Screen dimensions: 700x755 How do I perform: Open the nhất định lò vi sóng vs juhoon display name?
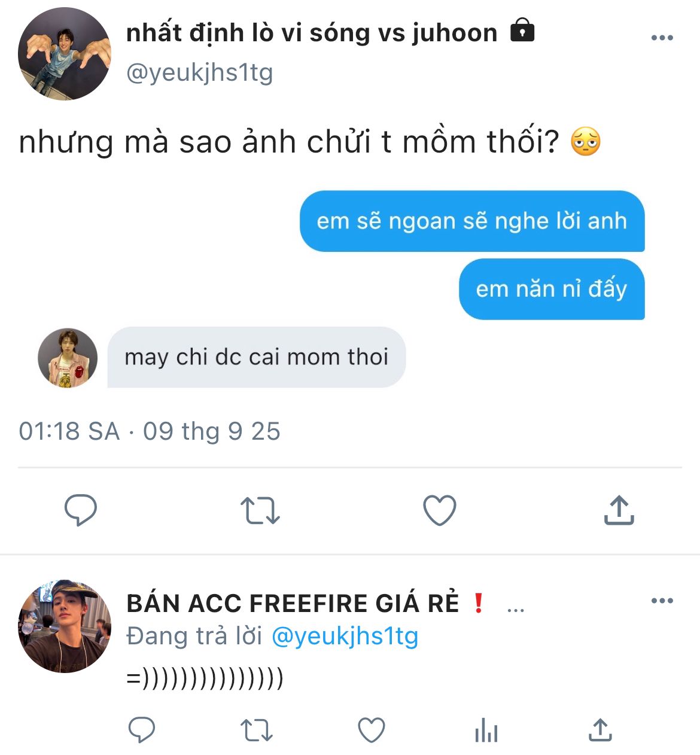point(312,33)
